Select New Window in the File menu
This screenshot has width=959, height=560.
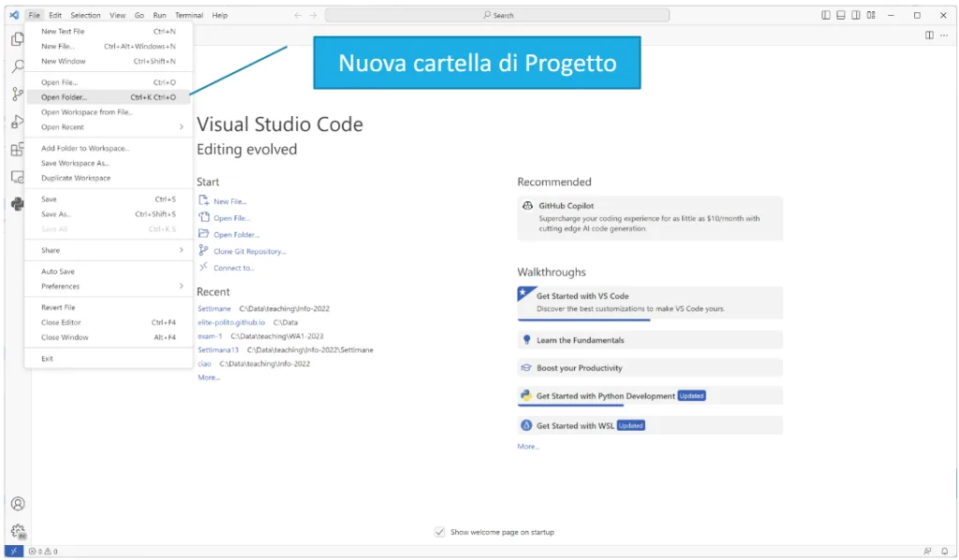pos(109,61)
